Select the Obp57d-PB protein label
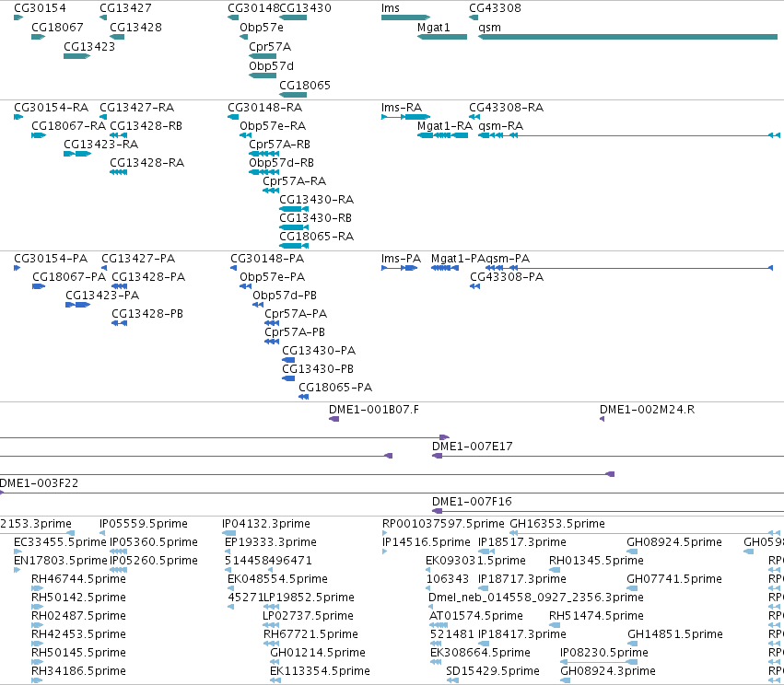784x685 pixels. (x=285, y=296)
